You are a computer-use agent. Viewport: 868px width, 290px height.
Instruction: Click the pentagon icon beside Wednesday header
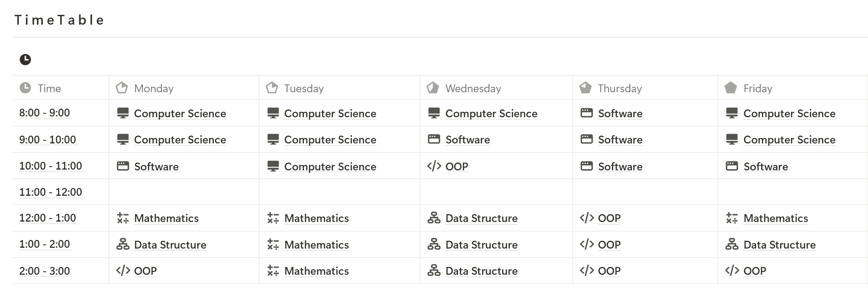433,88
